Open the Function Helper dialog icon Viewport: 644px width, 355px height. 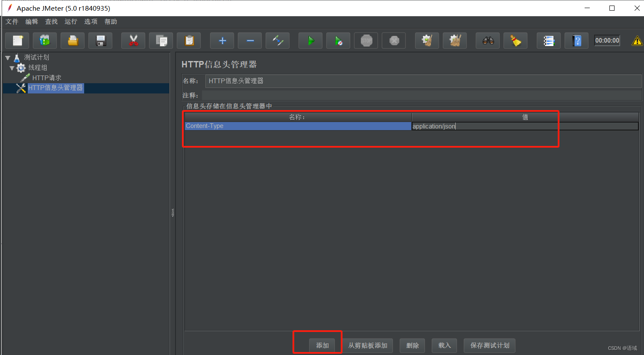549,41
